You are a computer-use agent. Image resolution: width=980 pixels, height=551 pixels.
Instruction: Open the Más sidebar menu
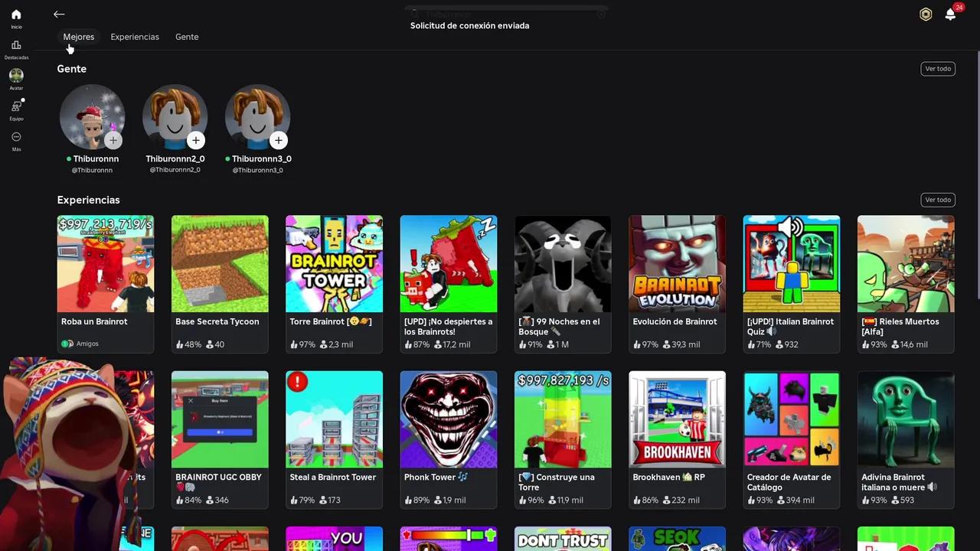[16, 141]
